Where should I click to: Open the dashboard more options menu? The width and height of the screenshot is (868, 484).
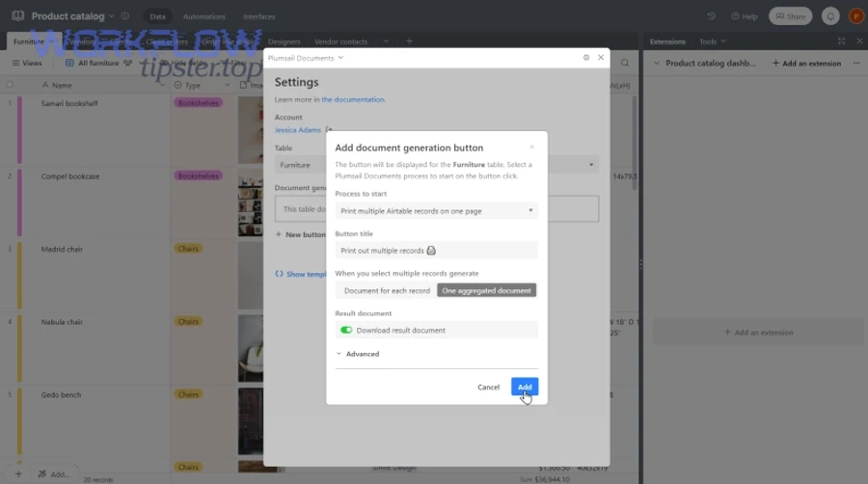pyautogui.click(x=856, y=63)
